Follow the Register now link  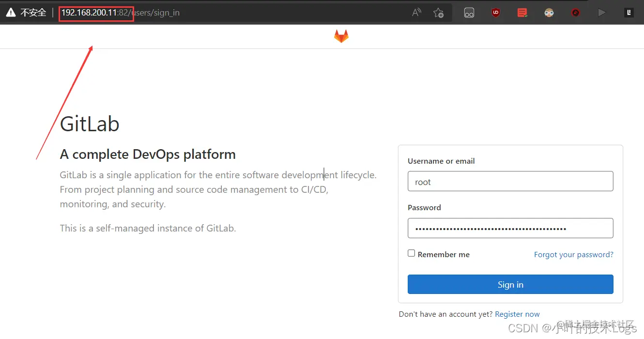517,314
